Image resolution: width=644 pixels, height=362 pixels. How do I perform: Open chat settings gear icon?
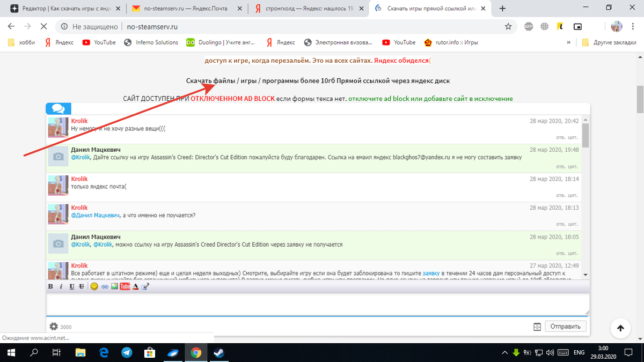[53, 326]
